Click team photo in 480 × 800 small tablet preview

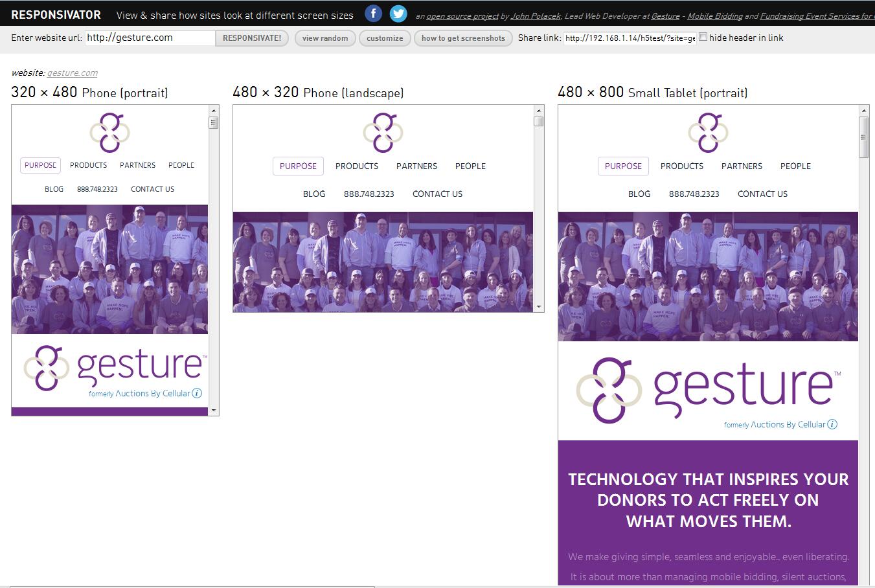point(708,277)
